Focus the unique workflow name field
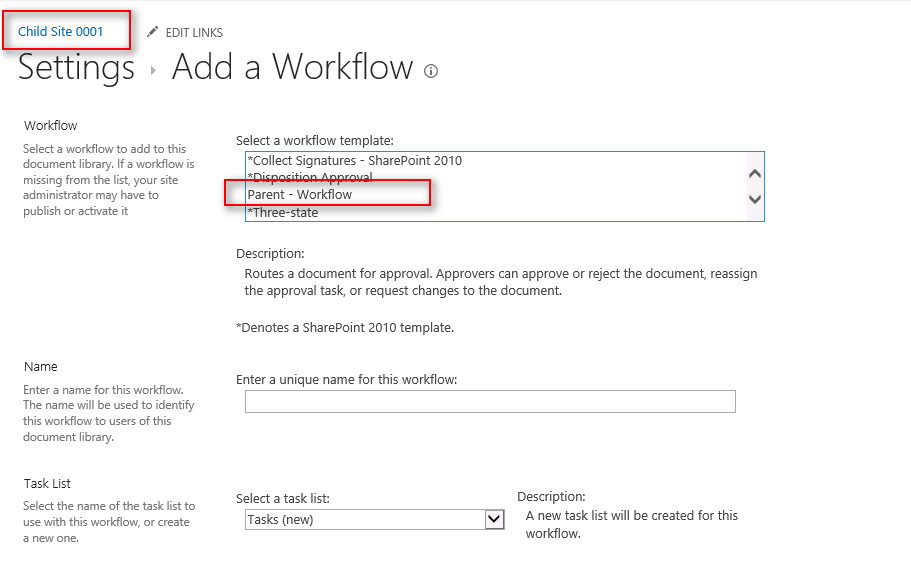This screenshot has height=574, width=911. tap(490, 401)
